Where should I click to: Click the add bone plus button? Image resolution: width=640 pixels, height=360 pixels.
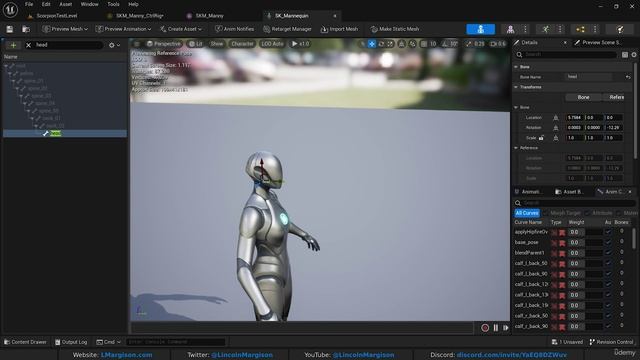[13, 45]
